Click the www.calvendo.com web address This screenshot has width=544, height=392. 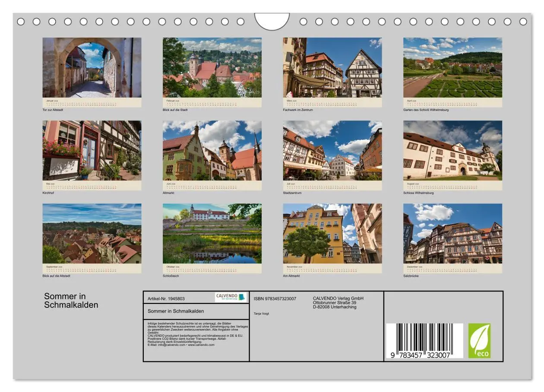[x=201, y=345]
